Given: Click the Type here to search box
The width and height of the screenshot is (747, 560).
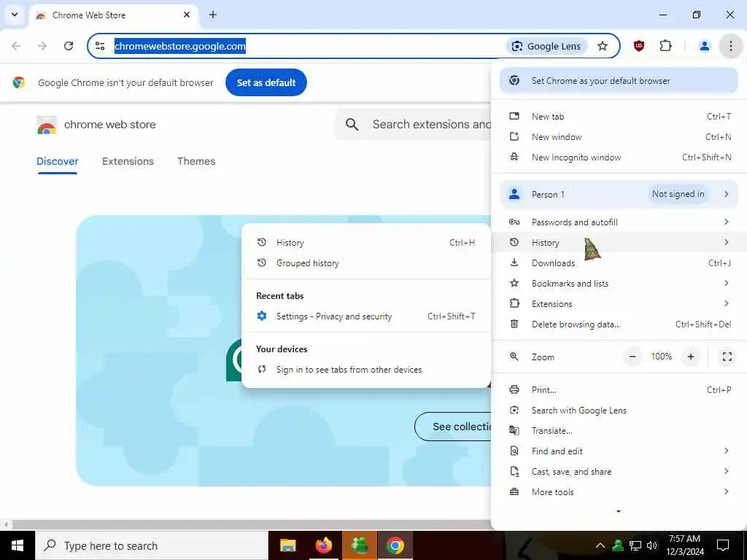Looking at the screenshot, I should tap(152, 545).
